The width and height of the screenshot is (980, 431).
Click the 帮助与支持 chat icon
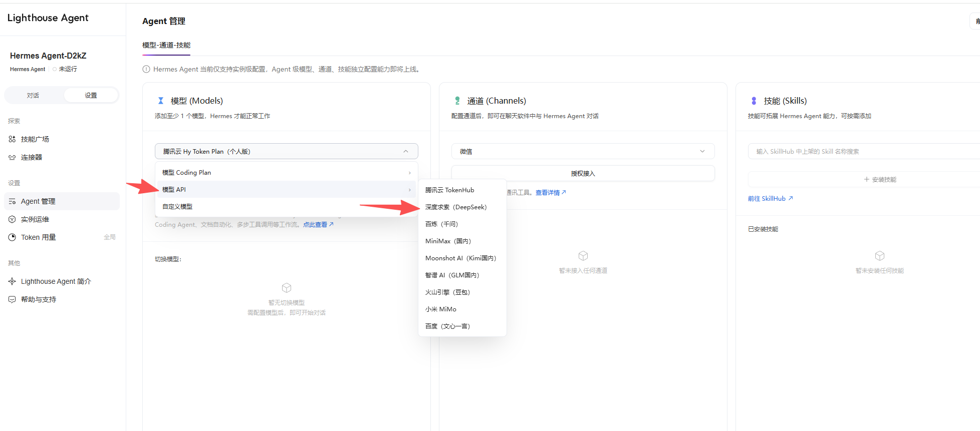pos(12,299)
